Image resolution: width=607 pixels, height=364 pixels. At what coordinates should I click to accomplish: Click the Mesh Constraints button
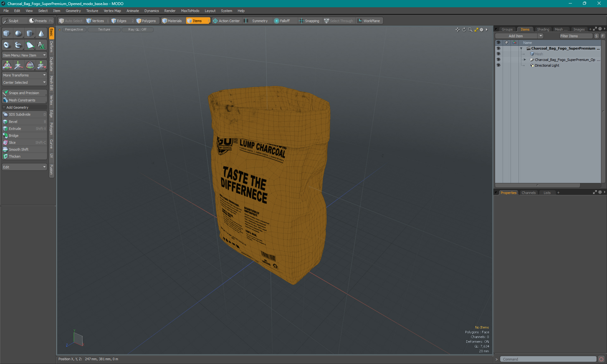pyautogui.click(x=24, y=100)
